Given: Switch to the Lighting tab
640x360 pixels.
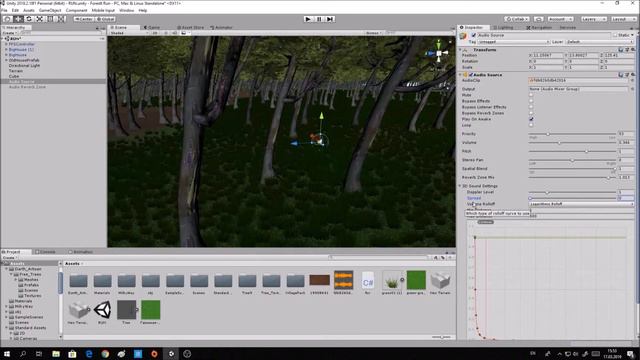Looking at the screenshot, I should [x=503, y=27].
